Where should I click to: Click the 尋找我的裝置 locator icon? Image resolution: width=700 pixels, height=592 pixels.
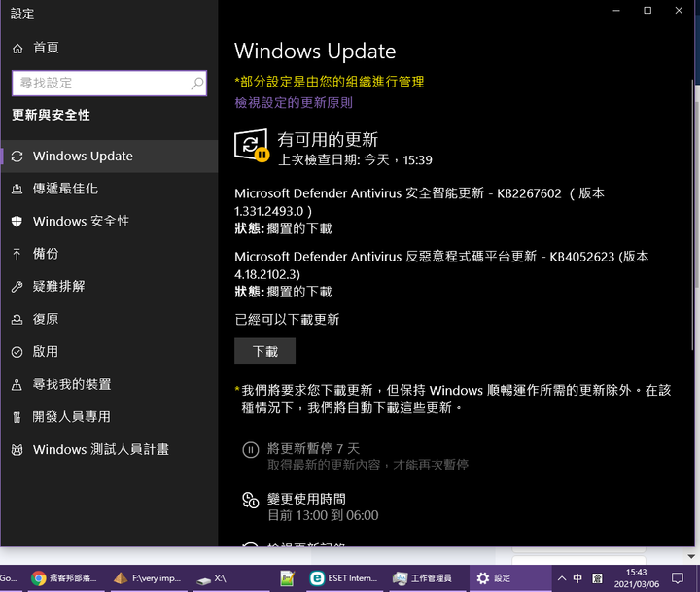pyautogui.click(x=17, y=384)
